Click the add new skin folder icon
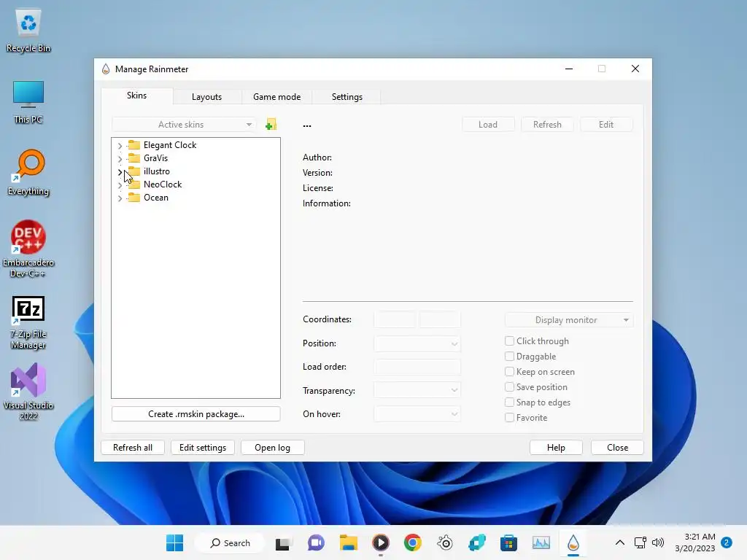The width and height of the screenshot is (747, 560). pyautogui.click(x=271, y=125)
